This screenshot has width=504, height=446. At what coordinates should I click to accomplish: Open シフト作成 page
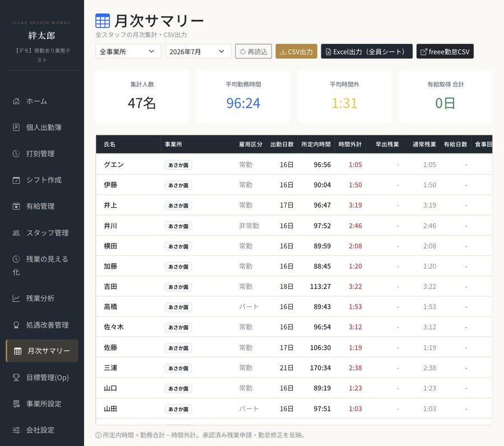(x=42, y=180)
